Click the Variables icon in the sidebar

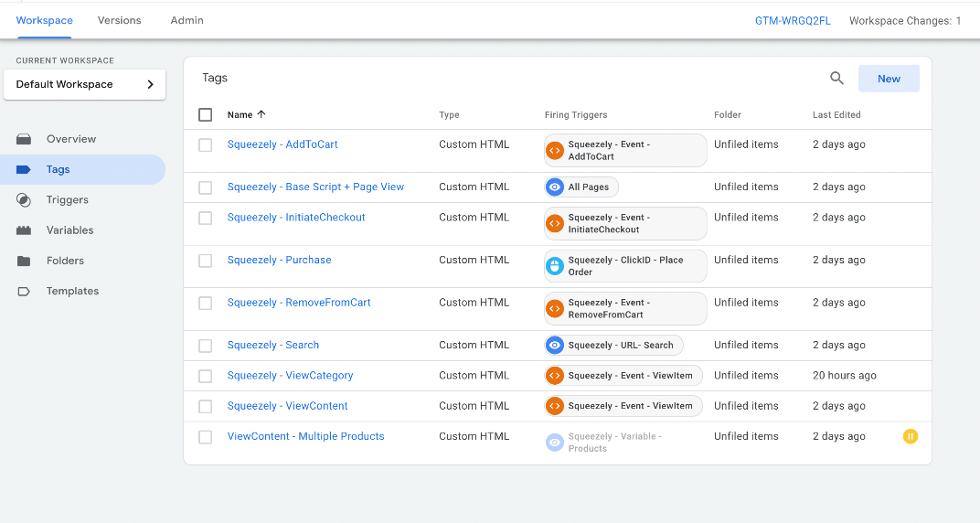point(24,230)
